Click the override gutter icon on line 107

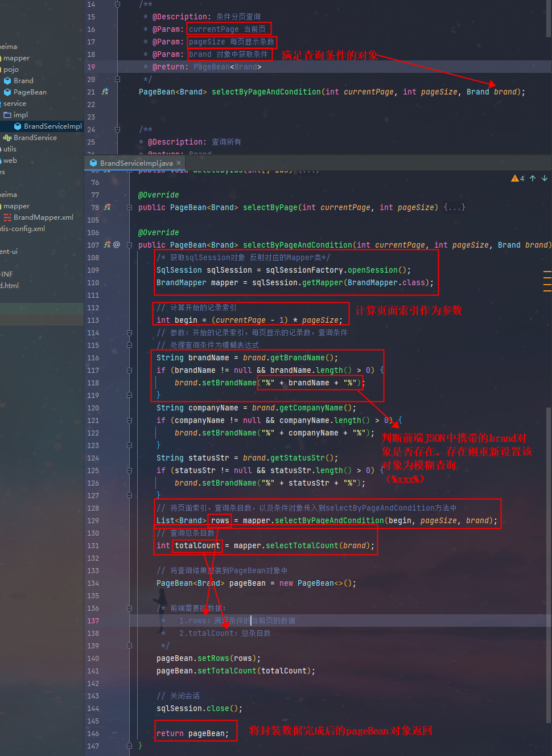(107, 245)
